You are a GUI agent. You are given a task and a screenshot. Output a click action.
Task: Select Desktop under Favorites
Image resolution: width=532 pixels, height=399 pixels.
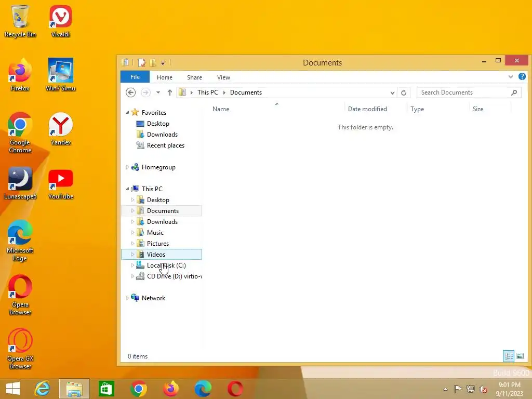[158, 124]
